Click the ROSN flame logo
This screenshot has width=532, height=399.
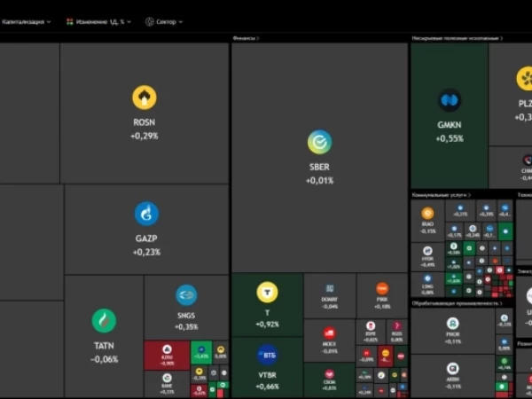coord(145,98)
